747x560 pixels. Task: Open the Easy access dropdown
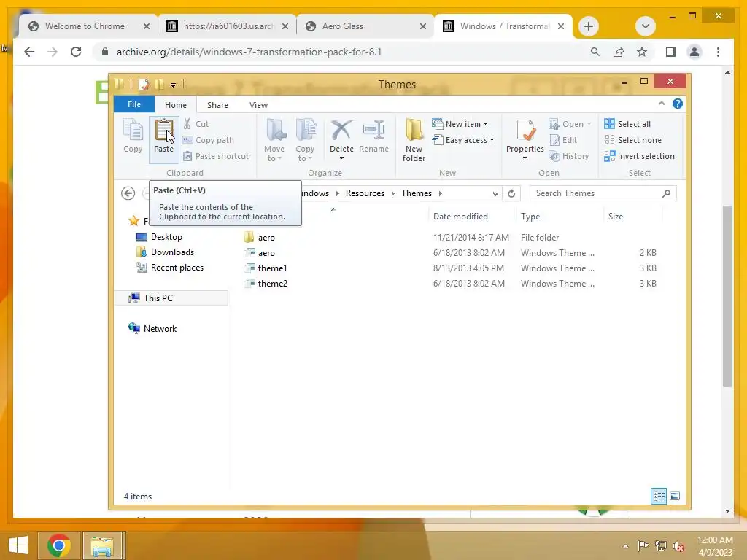point(463,140)
